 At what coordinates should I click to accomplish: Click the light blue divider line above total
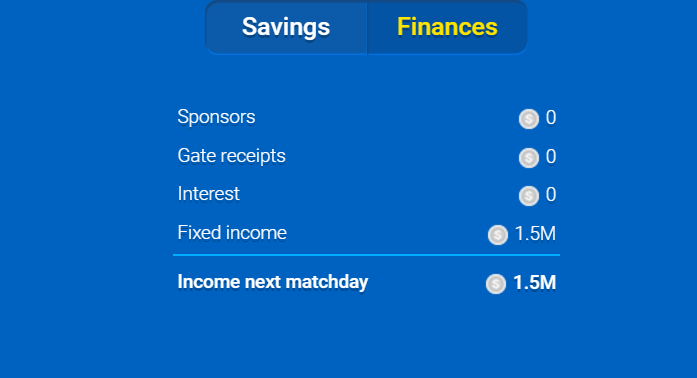pos(366,255)
